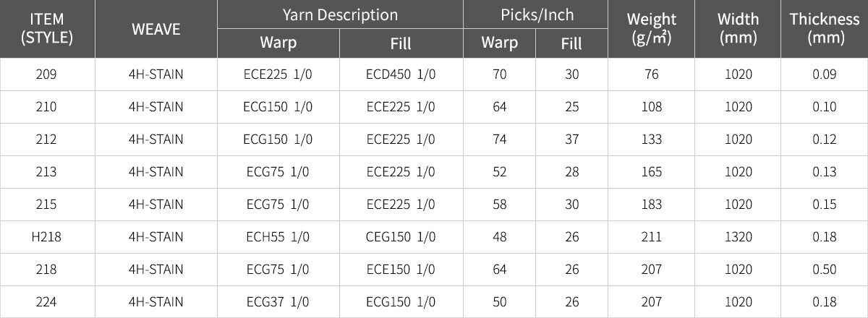
Task: Select the Weight (g/m²) column header
Action: [x=652, y=29]
